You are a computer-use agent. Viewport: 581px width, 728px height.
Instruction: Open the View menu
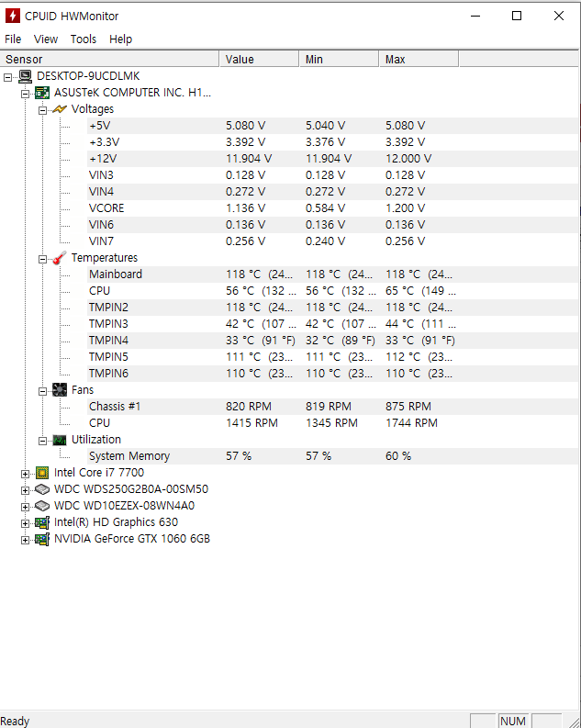click(x=46, y=39)
